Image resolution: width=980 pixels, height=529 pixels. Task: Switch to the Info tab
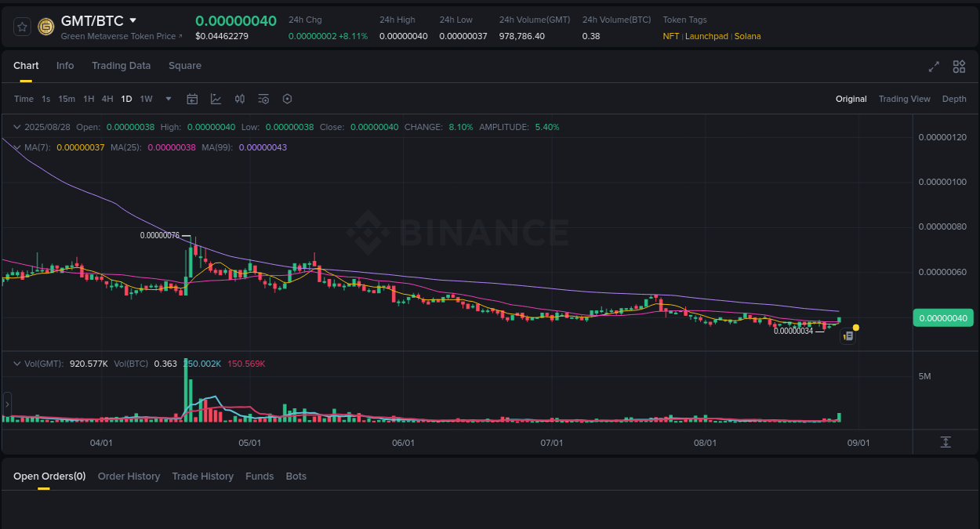click(x=65, y=66)
